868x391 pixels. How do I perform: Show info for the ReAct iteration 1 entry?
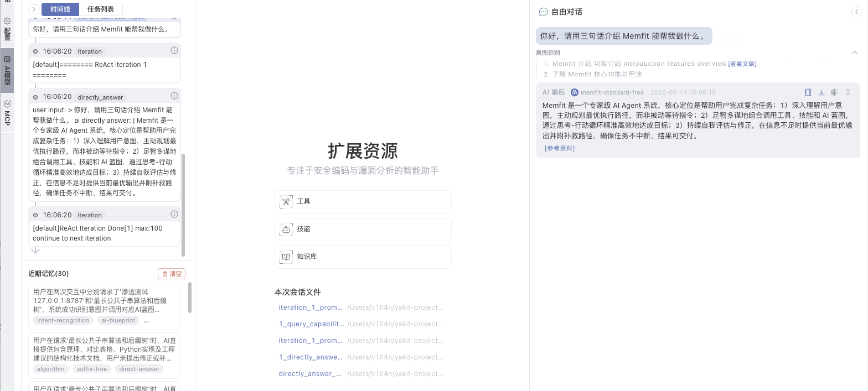point(174,50)
